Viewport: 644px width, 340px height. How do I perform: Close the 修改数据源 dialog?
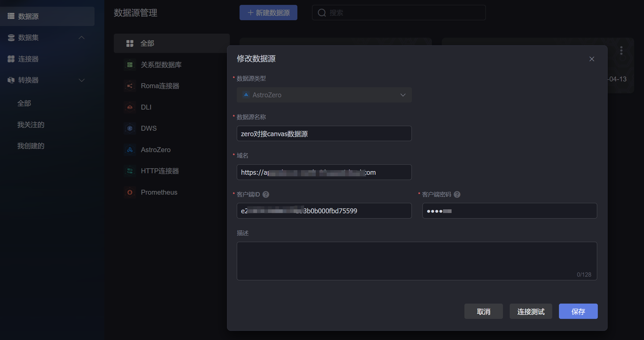tap(592, 59)
